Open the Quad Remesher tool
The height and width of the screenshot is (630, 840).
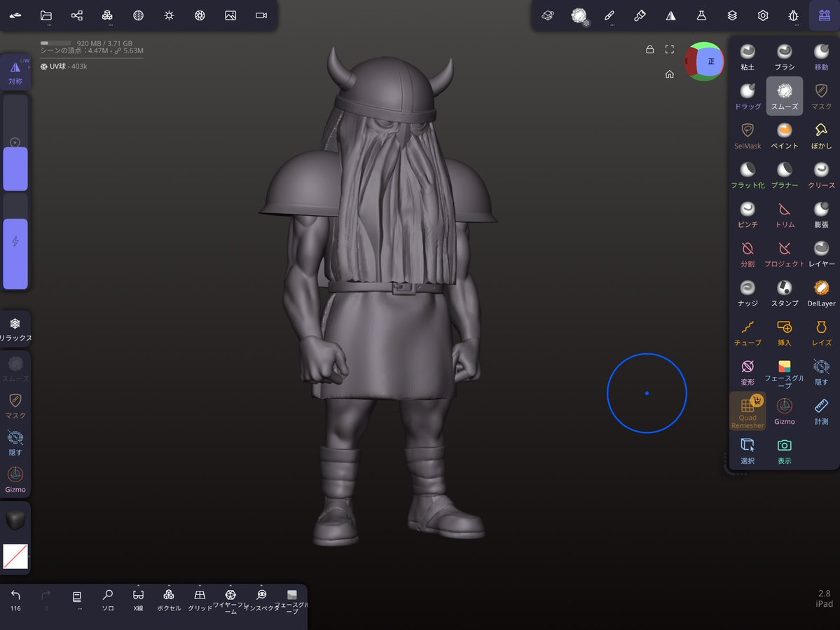[748, 411]
